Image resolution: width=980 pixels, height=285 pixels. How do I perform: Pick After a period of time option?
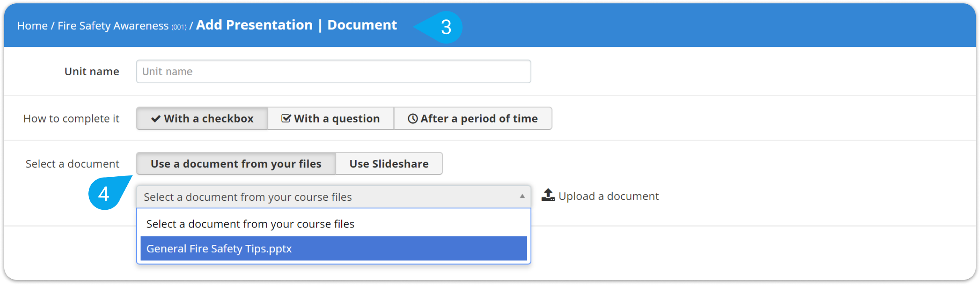click(473, 118)
